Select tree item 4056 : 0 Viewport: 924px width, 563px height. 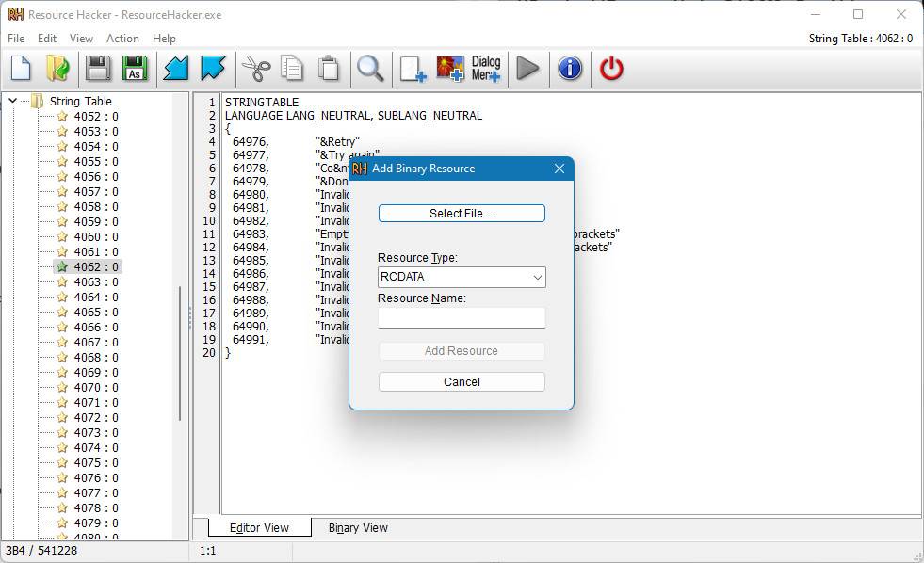coord(96,177)
